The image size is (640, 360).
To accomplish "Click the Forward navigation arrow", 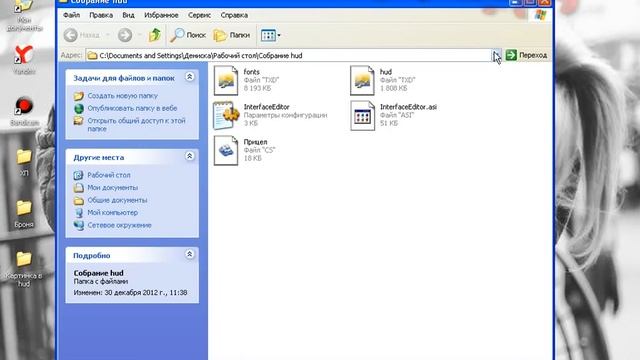I will (x=125, y=35).
